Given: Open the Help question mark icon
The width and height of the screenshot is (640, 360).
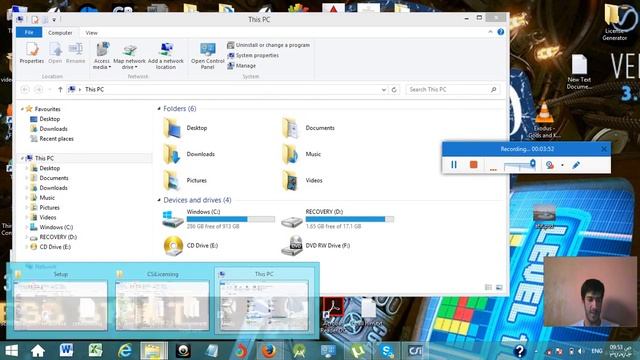Looking at the screenshot, I should pyautogui.click(x=500, y=32).
